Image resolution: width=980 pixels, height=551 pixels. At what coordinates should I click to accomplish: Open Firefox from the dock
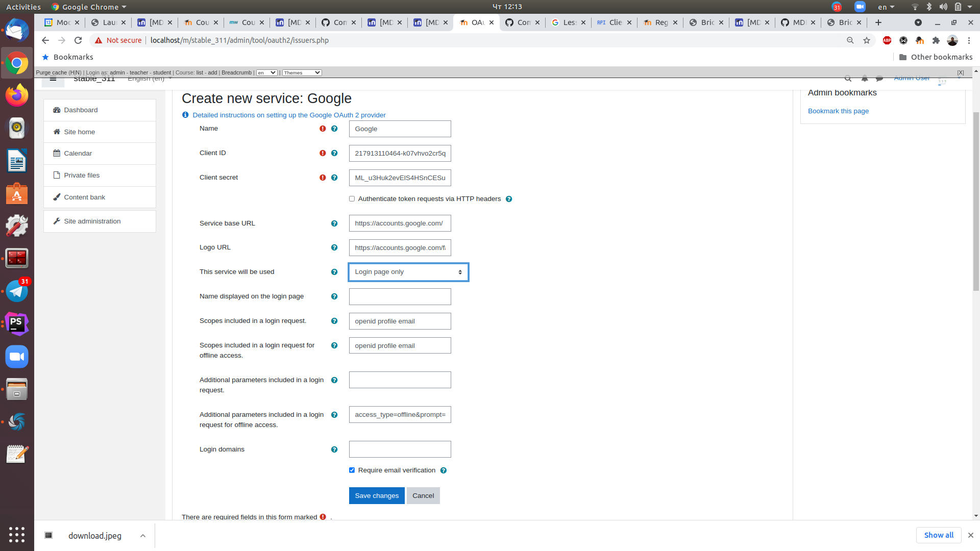17,95
